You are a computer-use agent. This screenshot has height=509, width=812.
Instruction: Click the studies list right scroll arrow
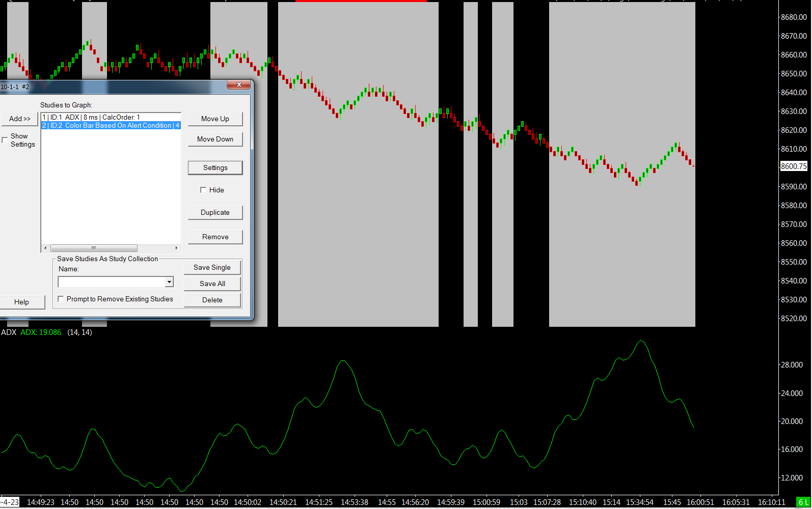(x=176, y=248)
